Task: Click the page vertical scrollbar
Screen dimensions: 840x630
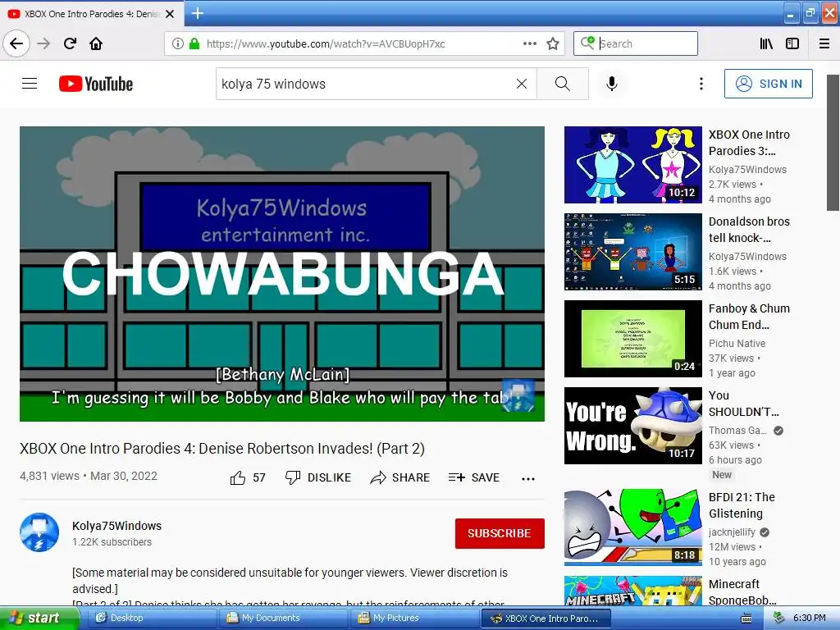Action: pyautogui.click(x=833, y=143)
